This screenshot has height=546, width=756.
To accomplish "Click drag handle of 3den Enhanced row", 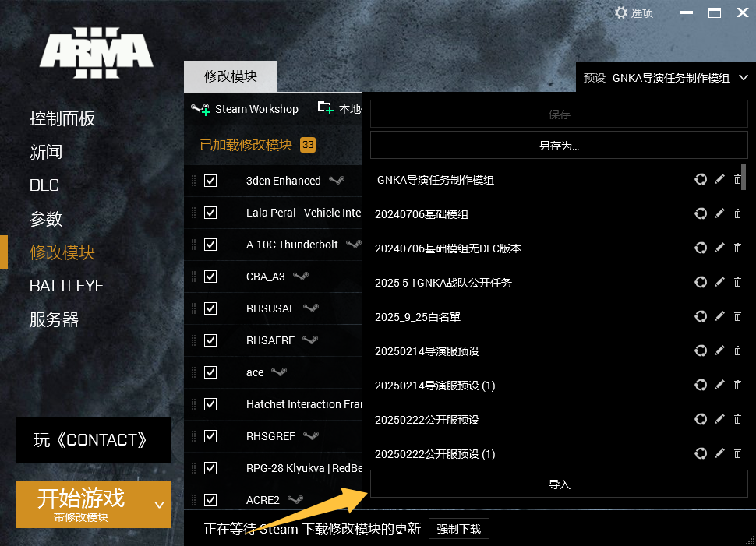I will [x=194, y=181].
